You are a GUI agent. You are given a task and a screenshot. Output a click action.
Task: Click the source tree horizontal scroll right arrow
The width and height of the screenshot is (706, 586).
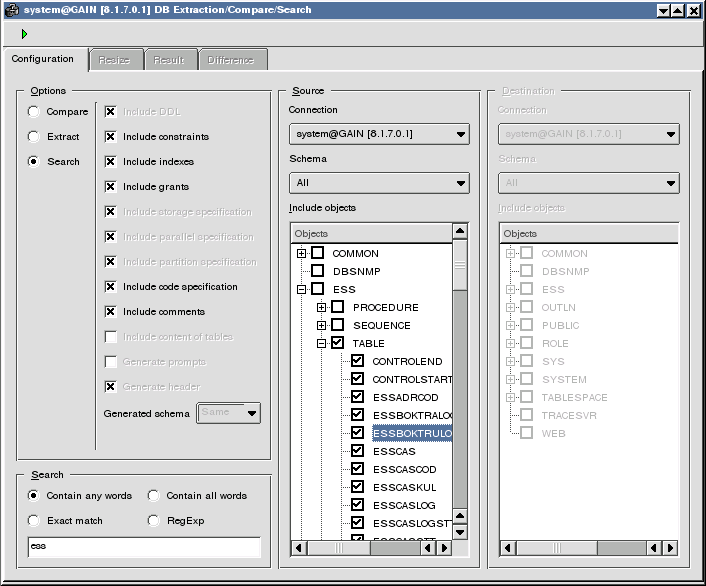click(445, 548)
